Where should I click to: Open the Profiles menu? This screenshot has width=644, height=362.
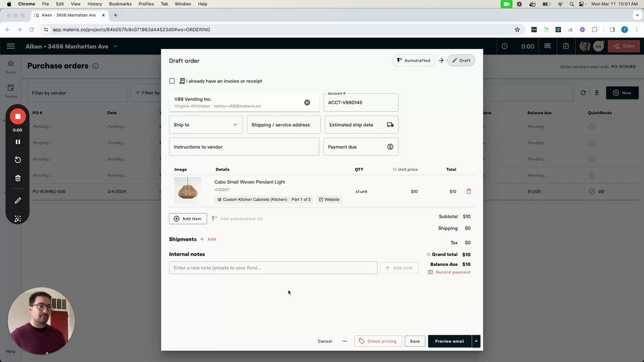pos(146,4)
